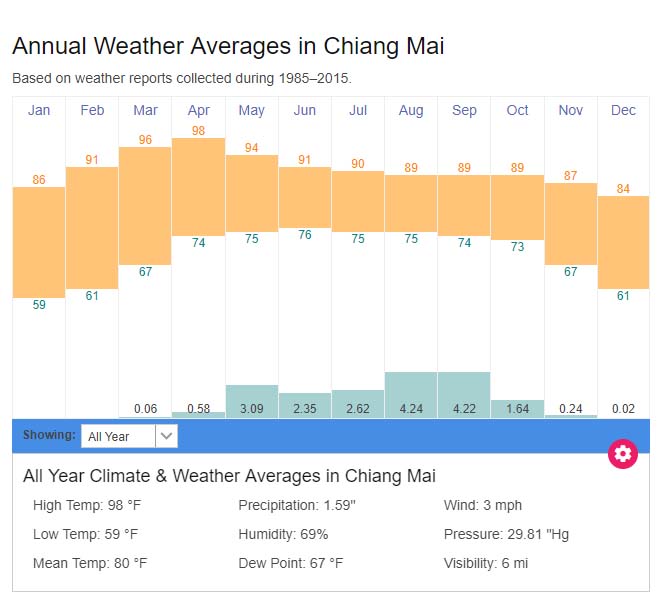The height and width of the screenshot is (606, 661).
Task: Click the dropdown chevron beside All Year
Action: coord(167,436)
